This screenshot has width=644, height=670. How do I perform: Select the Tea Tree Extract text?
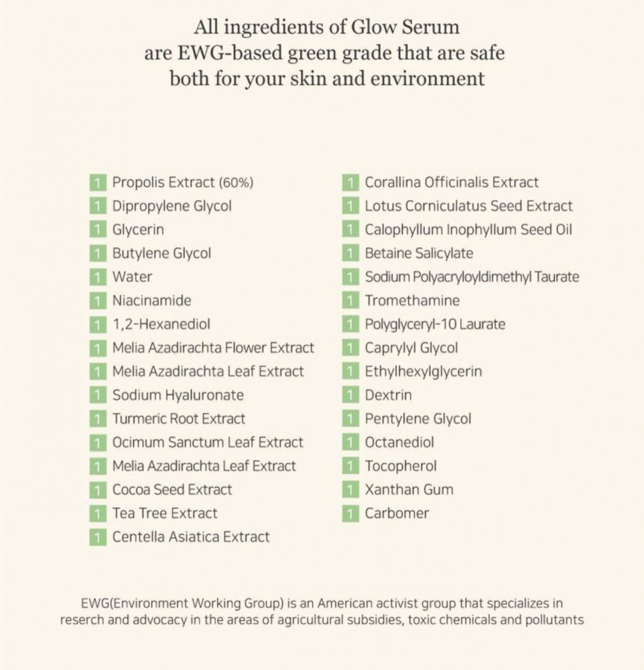click(x=164, y=513)
